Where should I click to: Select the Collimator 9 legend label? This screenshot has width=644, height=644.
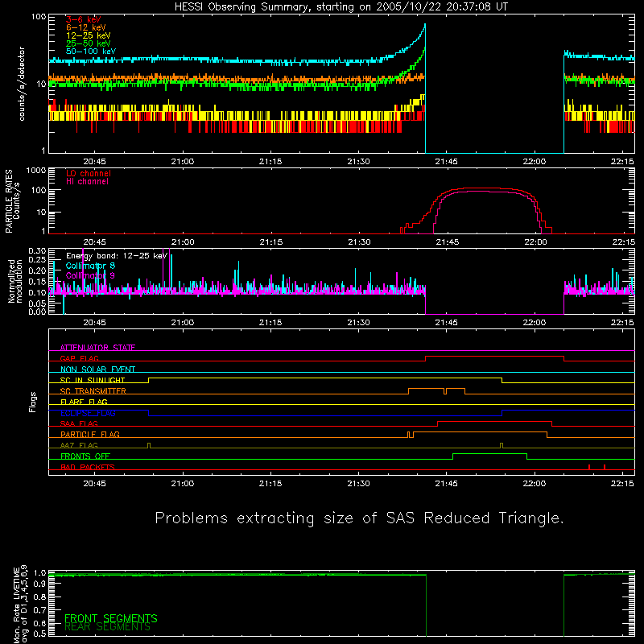click(x=90, y=275)
